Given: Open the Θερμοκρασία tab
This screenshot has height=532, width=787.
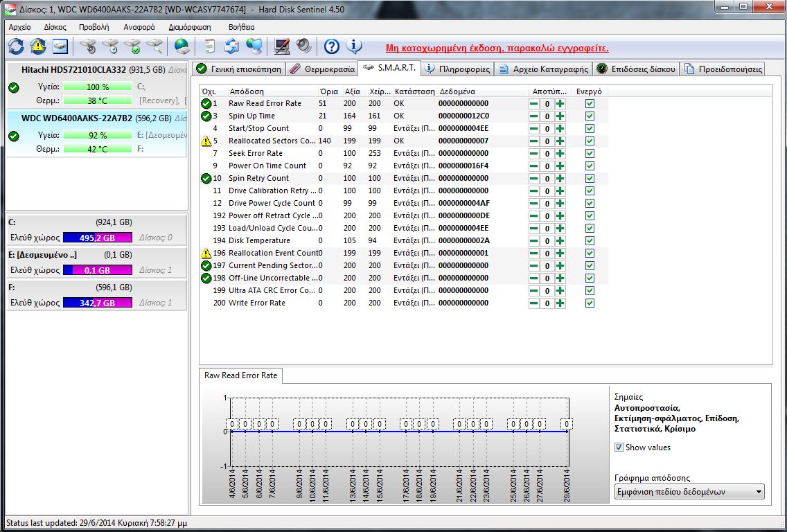Looking at the screenshot, I should pyautogui.click(x=321, y=69).
